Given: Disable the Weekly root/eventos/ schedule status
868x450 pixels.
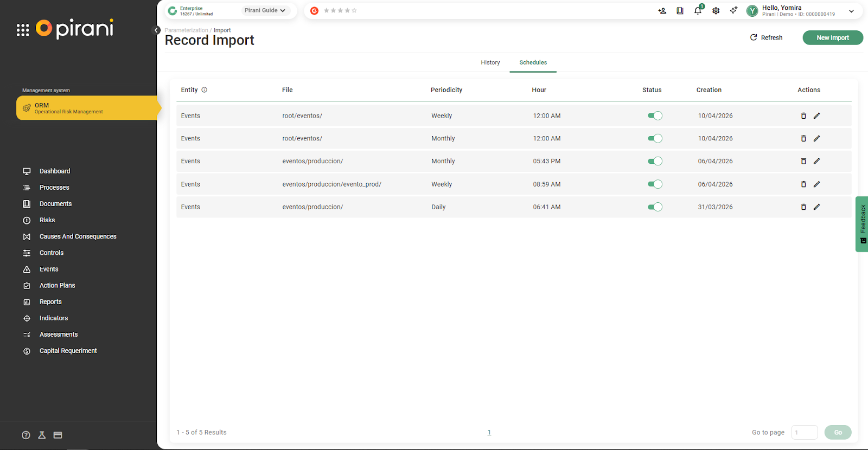Looking at the screenshot, I should pyautogui.click(x=655, y=115).
